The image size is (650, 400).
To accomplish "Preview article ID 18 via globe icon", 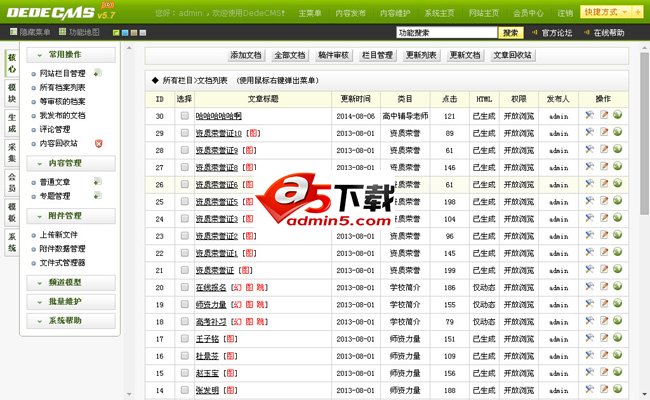I will [618, 320].
